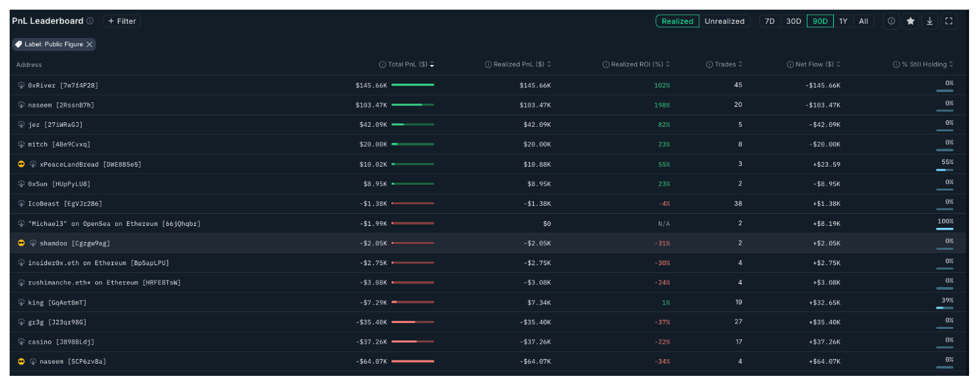The height and width of the screenshot is (381, 980).
Task: Open the + Filter button
Action: tap(122, 21)
